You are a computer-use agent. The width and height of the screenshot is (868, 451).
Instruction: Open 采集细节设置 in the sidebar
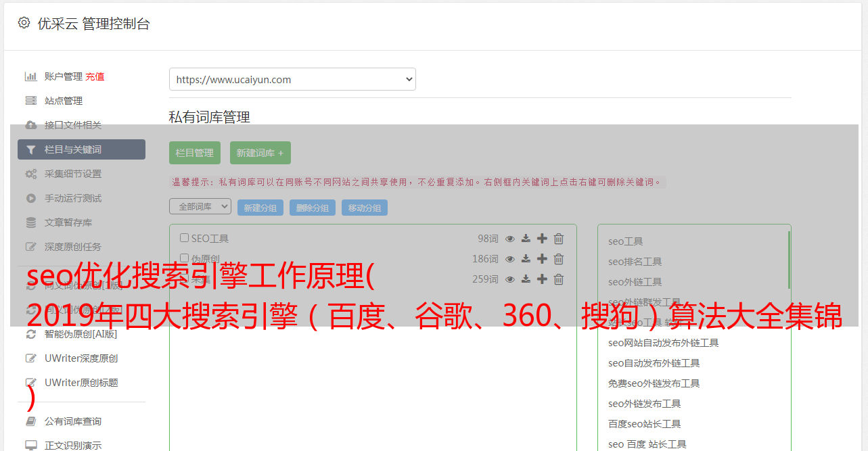tap(73, 174)
